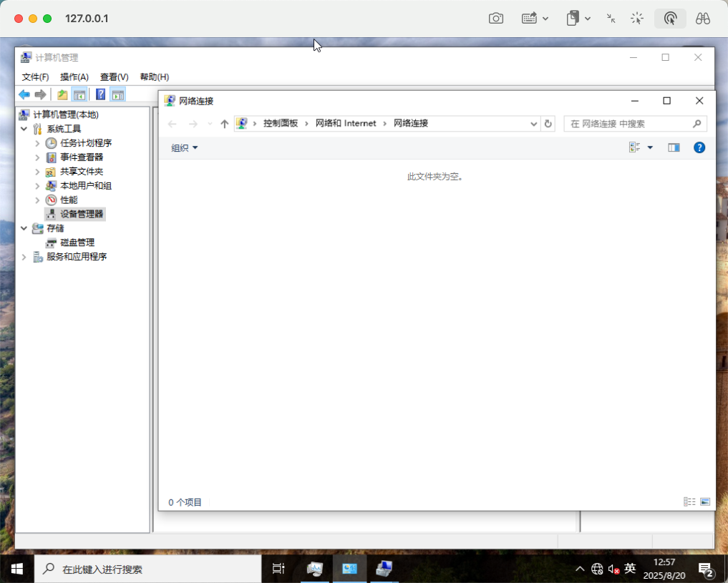
Task: Click the up arrow in 网络连接 navigation bar
Action: pos(225,124)
